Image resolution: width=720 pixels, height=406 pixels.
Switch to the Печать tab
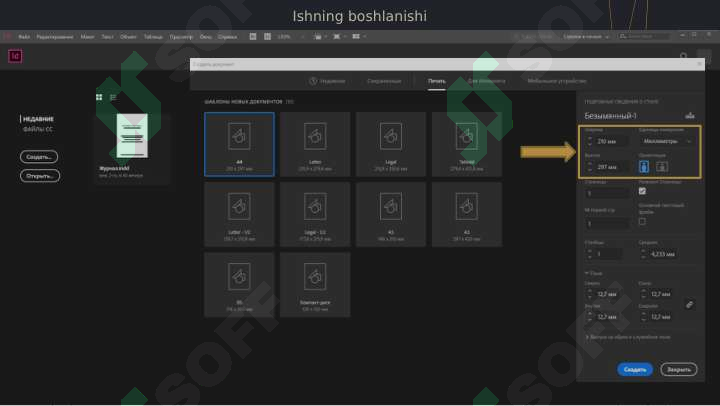pyautogui.click(x=437, y=81)
